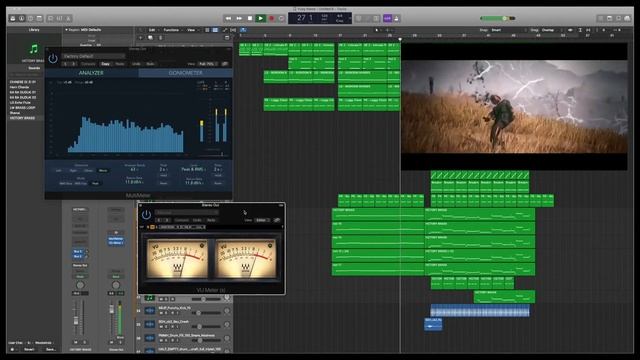Click Undo in the VU Meter window
The image size is (640, 360).
[x=197, y=220]
